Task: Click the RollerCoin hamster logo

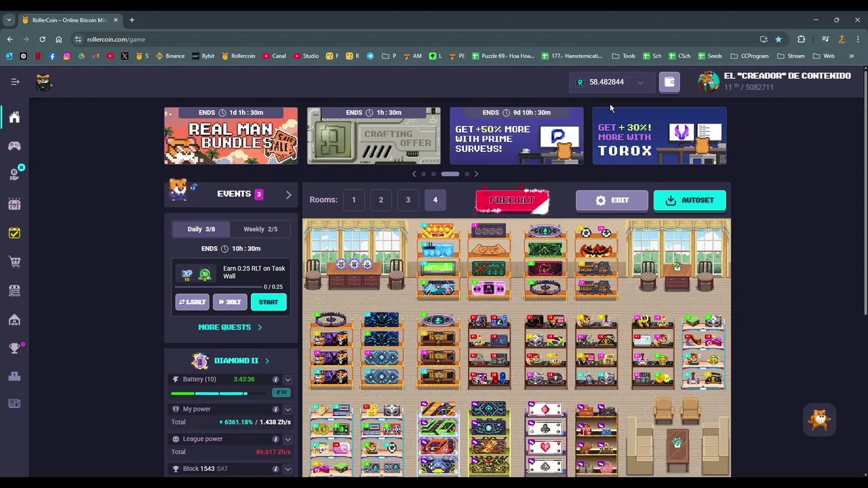Action: (43, 82)
